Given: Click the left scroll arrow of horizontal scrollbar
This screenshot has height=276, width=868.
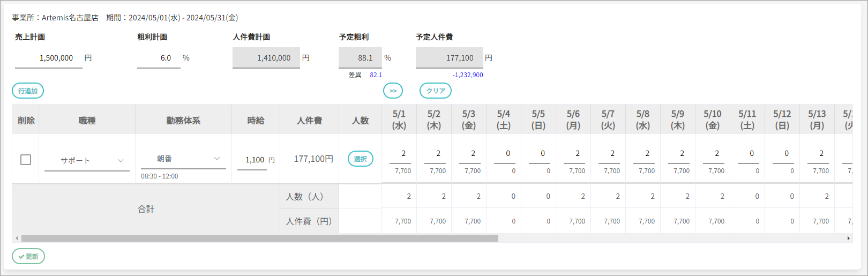Looking at the screenshot, I should click(x=17, y=238).
